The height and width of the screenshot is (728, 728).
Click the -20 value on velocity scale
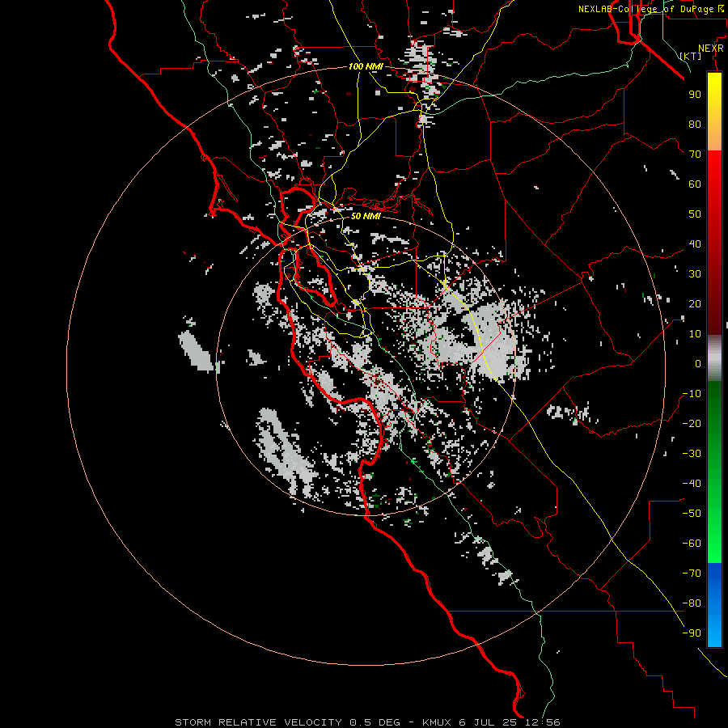click(692, 424)
